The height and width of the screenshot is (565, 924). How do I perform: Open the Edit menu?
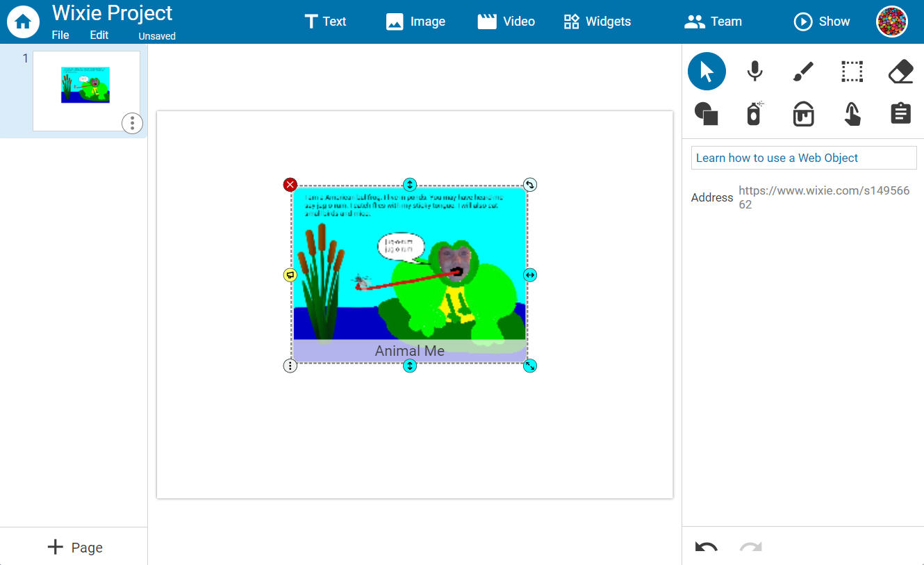pyautogui.click(x=98, y=35)
